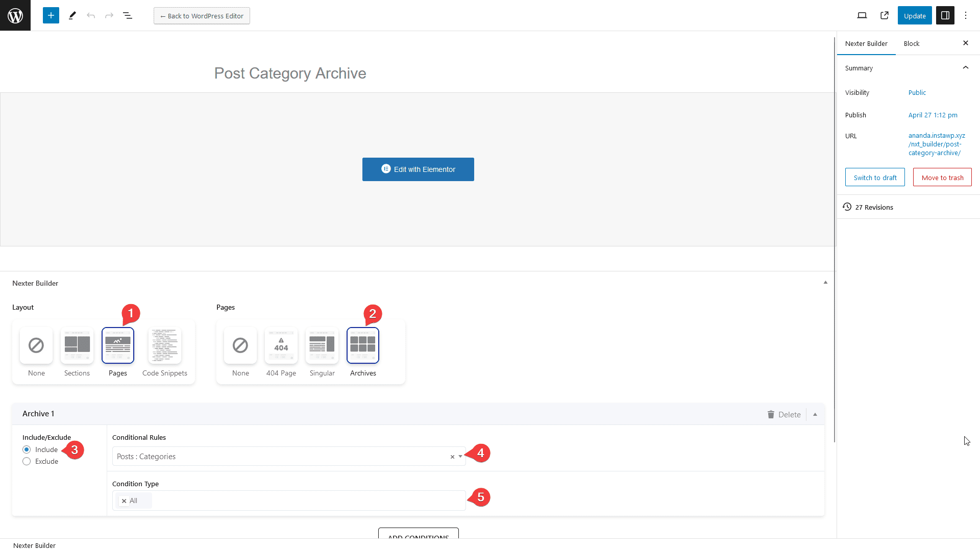Screen dimensions: 980x551
Task: Select the Exclude radio button
Action: (27, 461)
